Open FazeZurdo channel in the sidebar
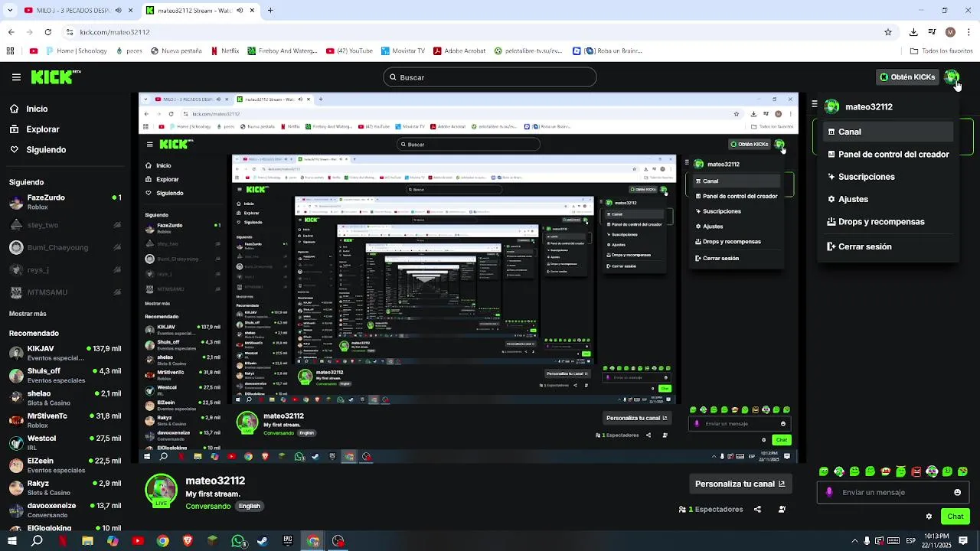Viewport: 980px width, 551px height. pos(65,202)
